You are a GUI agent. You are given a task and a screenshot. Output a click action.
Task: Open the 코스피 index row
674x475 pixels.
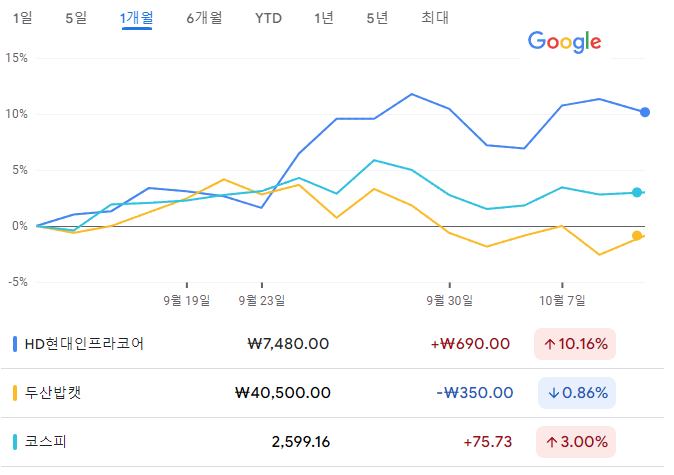click(x=332, y=442)
